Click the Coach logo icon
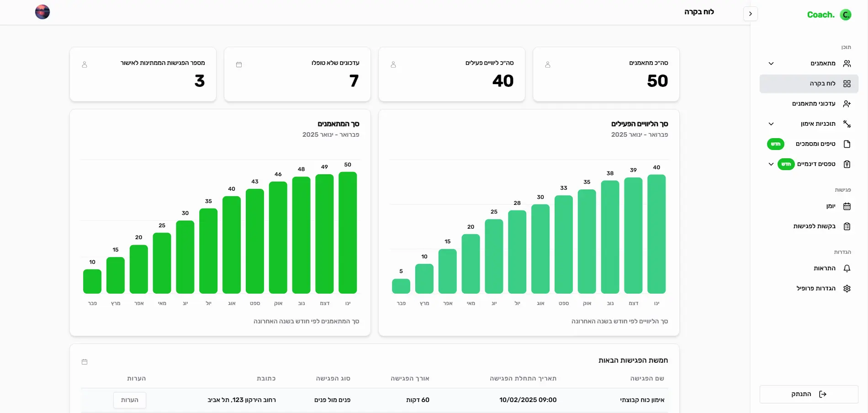Screen dimensions: 868x413 (x=846, y=15)
